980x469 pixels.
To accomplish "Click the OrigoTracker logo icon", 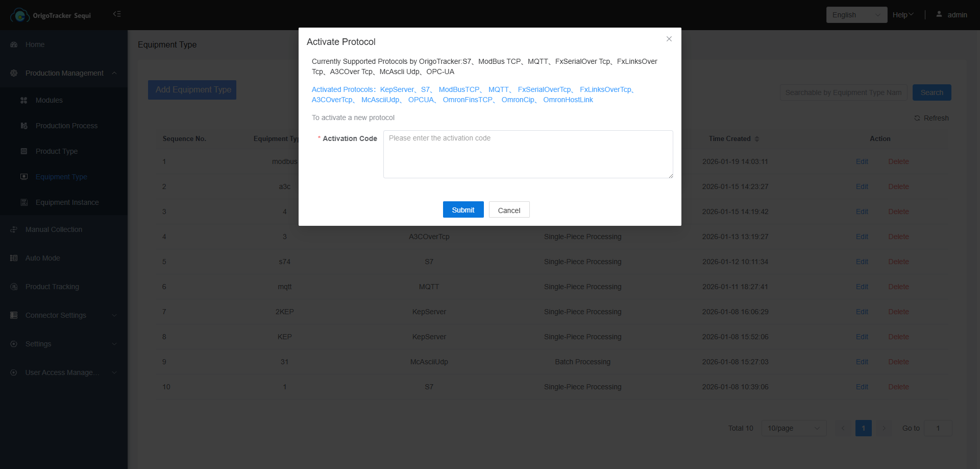I will tap(19, 15).
